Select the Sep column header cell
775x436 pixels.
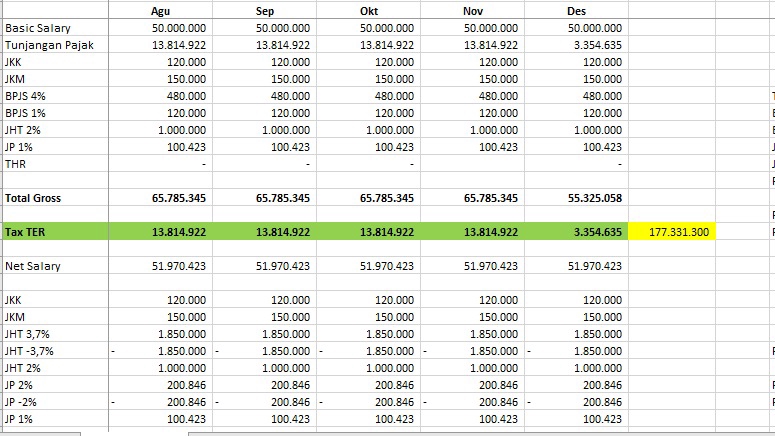(264, 11)
